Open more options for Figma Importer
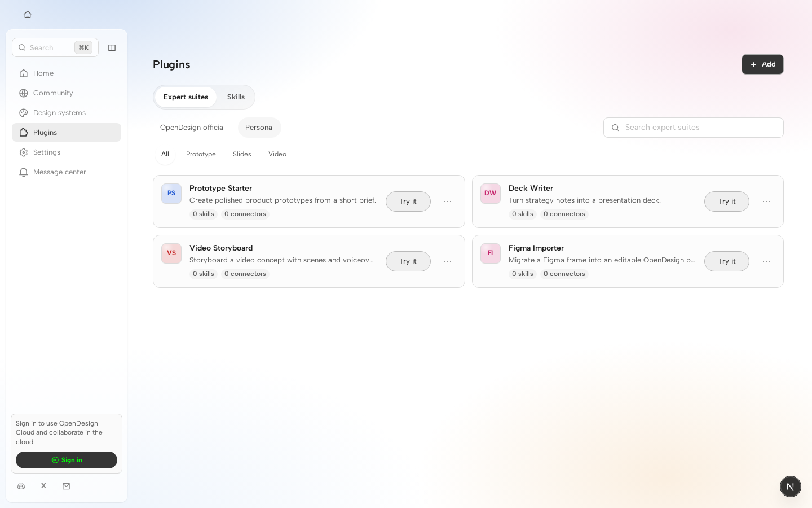Screen dimensions: 812x508 tap(766, 261)
